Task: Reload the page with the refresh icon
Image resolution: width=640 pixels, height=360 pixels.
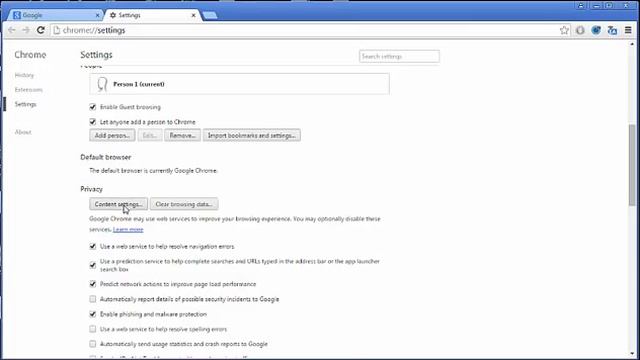Action: point(40,30)
